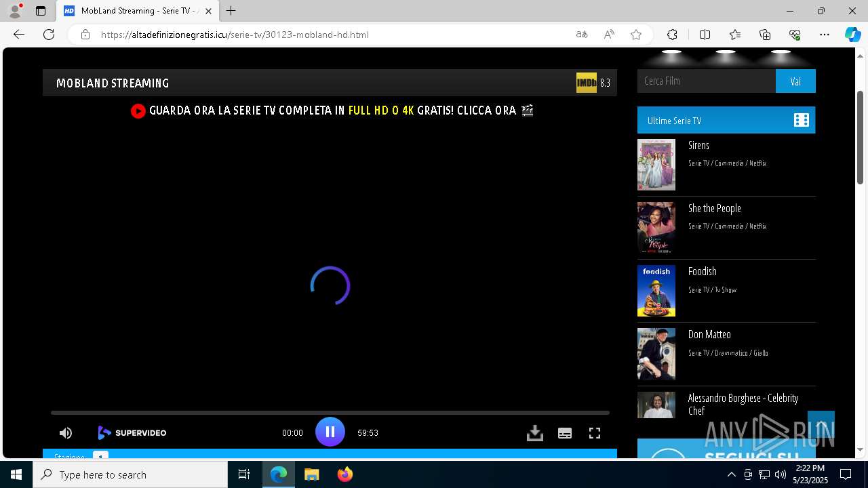
Task: Click the IMDb rating badge
Action: pyautogui.click(x=587, y=83)
